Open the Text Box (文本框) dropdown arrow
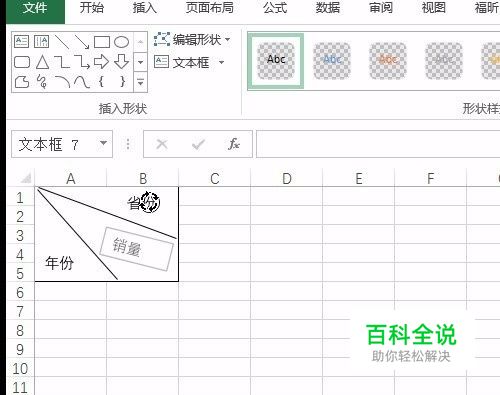 tap(221, 62)
